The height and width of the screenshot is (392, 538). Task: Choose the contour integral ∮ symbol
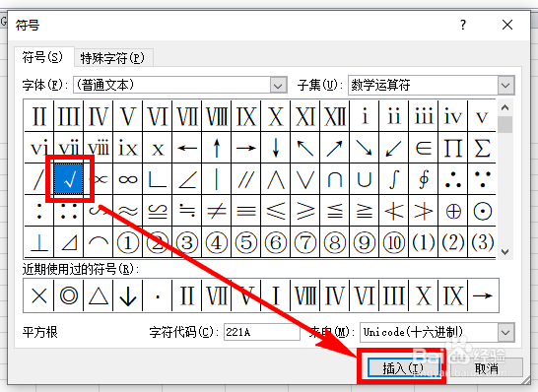click(x=424, y=178)
